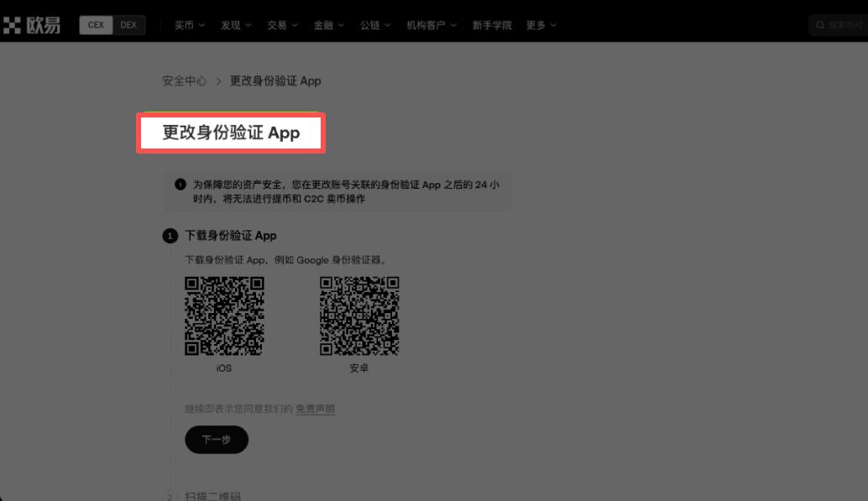Click breadcrumb 更改身份验证 App

275,81
